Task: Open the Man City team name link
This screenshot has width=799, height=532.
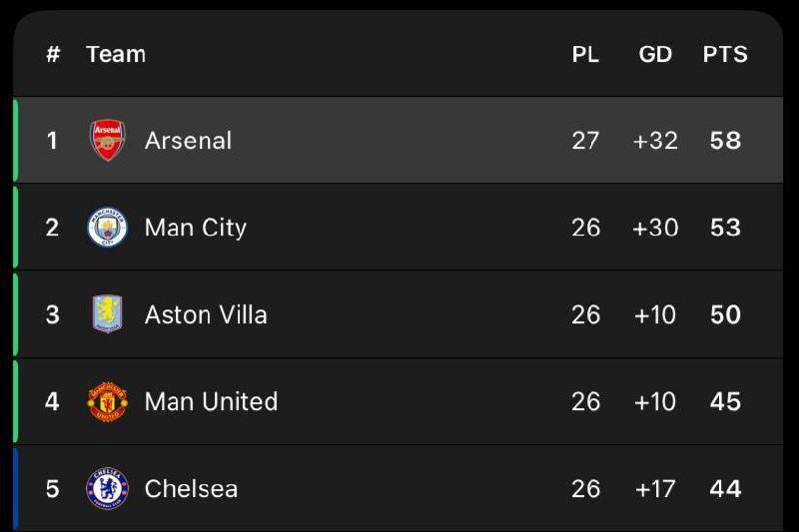Action: pos(195,228)
